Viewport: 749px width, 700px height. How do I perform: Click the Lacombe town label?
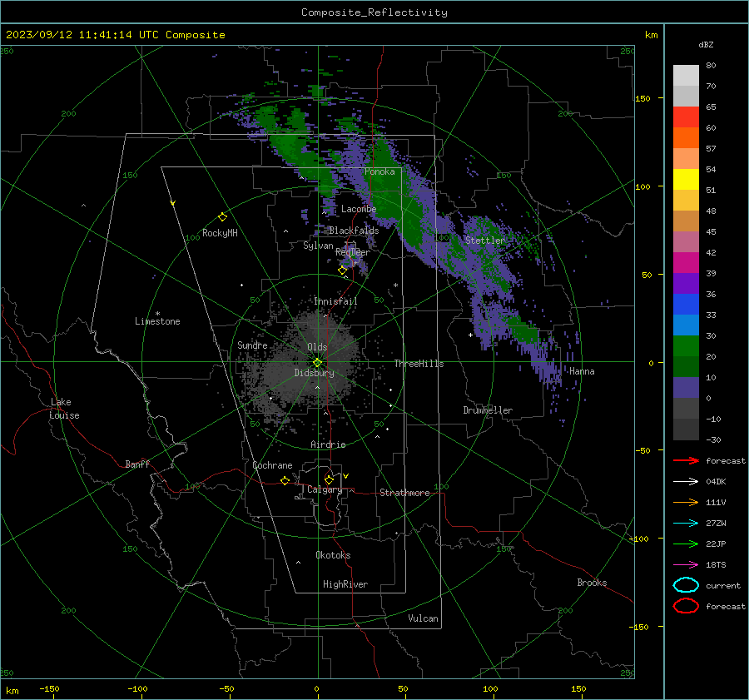click(x=359, y=209)
